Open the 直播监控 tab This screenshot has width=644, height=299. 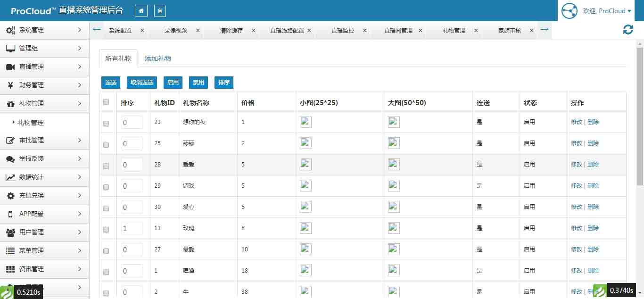coord(342,31)
